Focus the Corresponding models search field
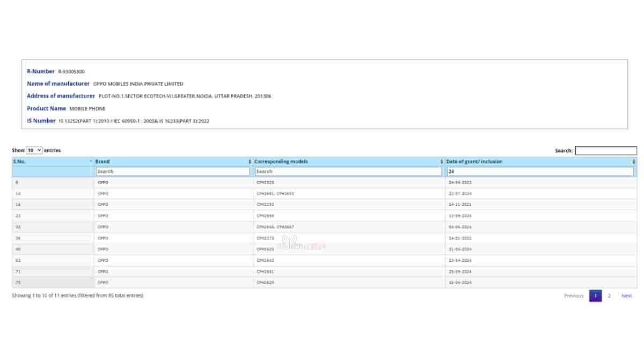The width and height of the screenshot is (644, 362). point(348,172)
